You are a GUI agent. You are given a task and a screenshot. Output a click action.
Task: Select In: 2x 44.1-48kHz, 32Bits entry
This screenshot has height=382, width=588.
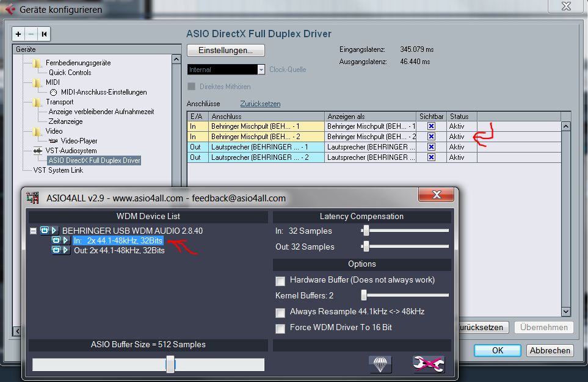point(118,240)
